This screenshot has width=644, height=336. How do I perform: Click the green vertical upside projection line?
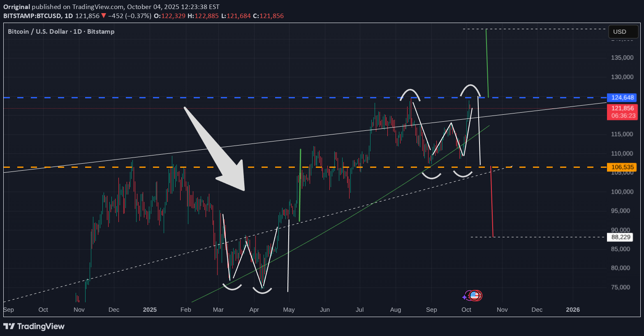coord(487,62)
